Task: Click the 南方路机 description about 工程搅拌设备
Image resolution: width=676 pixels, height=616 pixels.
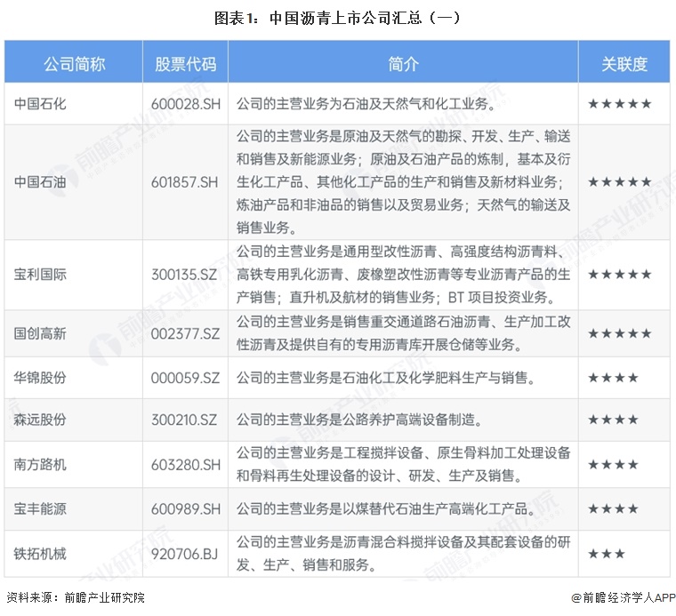Action: pos(403,464)
